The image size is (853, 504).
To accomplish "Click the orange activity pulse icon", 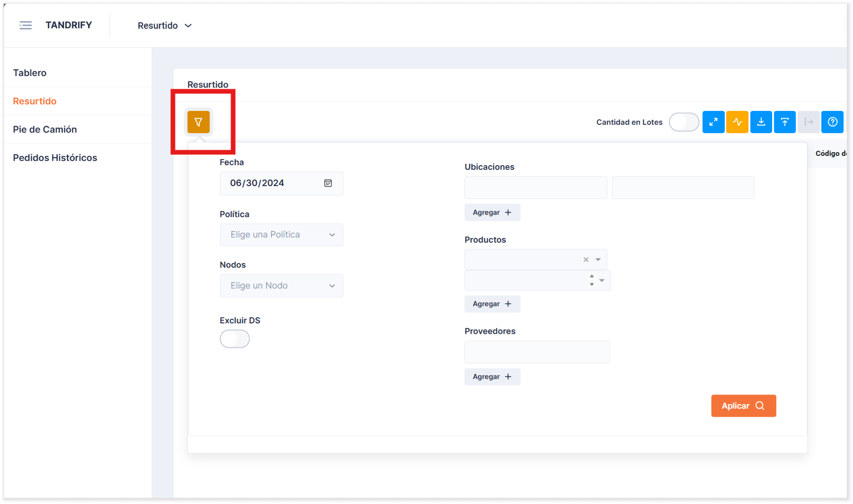I will (x=737, y=122).
